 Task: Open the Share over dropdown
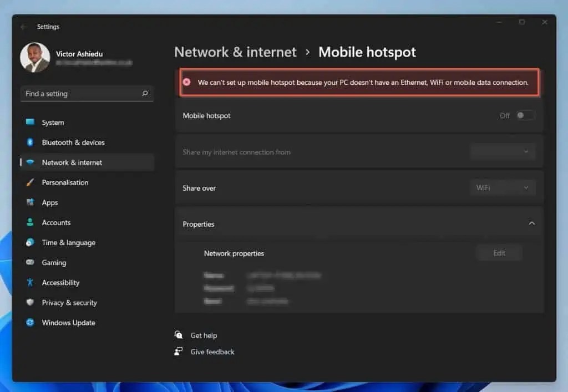503,187
